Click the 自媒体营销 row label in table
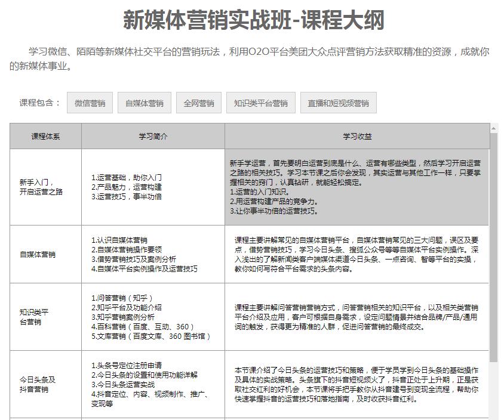The height and width of the screenshot is (420, 504). (38, 254)
